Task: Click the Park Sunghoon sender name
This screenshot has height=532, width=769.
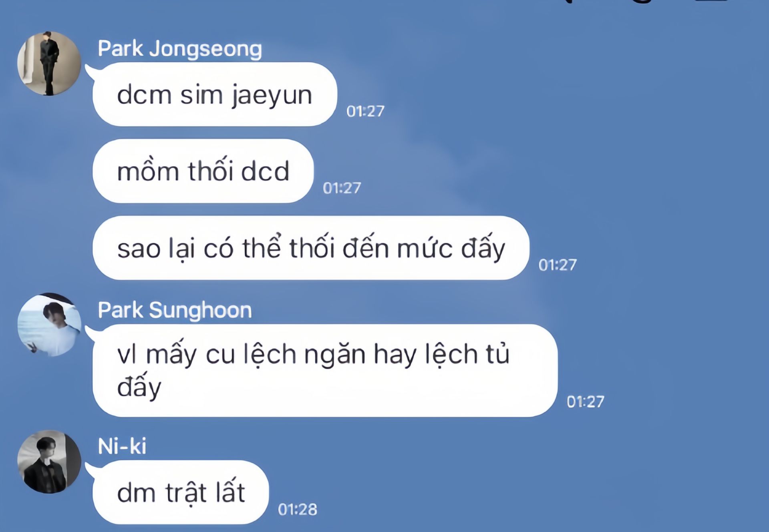Action: point(175,310)
